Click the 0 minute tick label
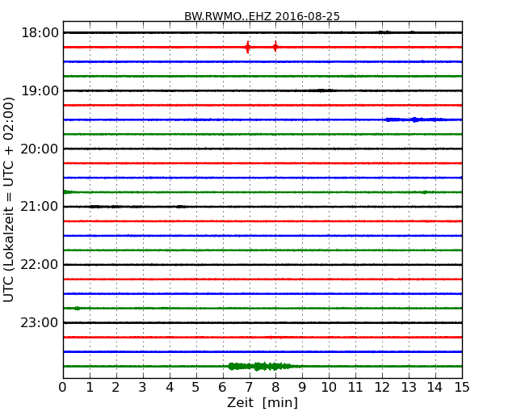This screenshot has height=420, width=525. click(63, 387)
